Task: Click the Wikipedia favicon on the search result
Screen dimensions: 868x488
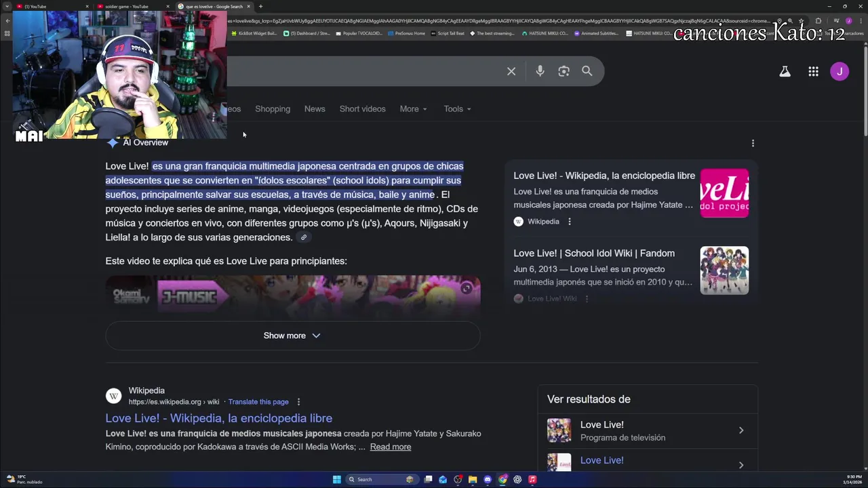Action: click(114, 396)
